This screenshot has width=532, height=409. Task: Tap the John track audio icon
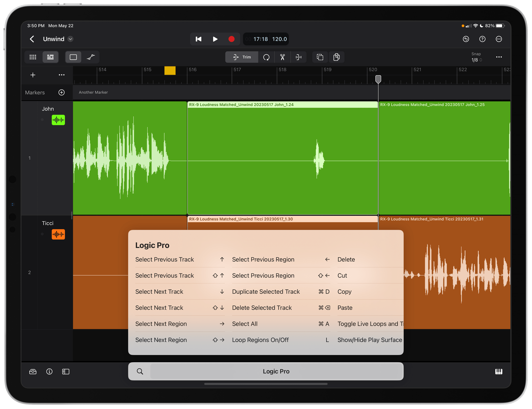tap(58, 120)
